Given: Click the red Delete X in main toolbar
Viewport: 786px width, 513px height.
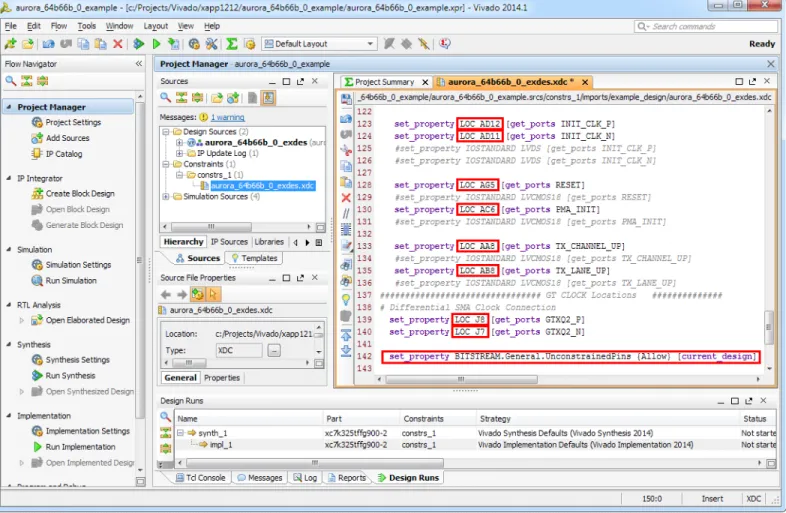Looking at the screenshot, I should [x=118, y=44].
